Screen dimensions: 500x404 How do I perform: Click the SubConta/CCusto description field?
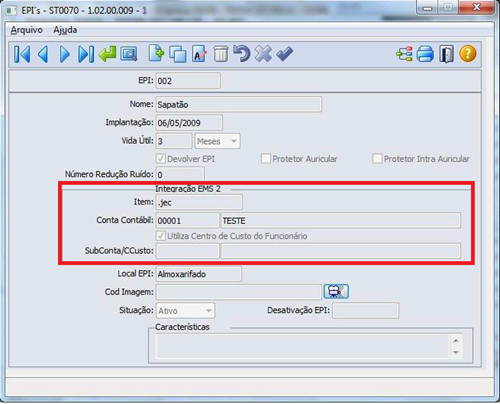[x=341, y=251]
